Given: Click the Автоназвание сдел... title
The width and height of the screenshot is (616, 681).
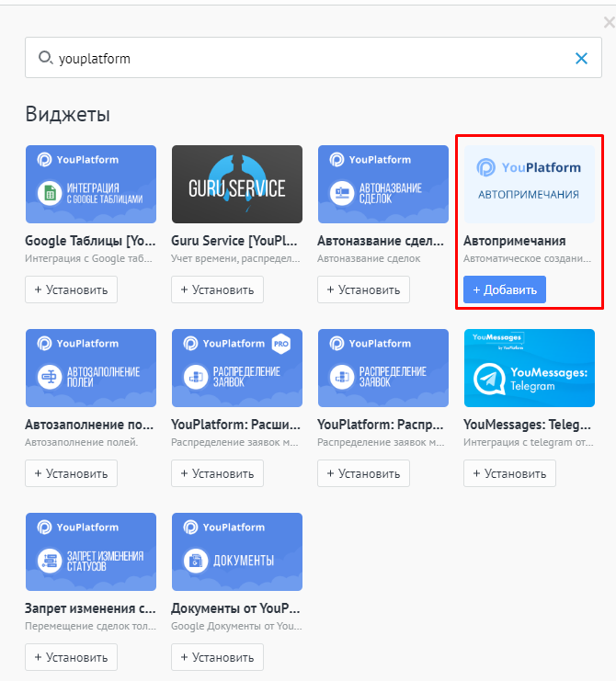Looking at the screenshot, I should tap(381, 241).
